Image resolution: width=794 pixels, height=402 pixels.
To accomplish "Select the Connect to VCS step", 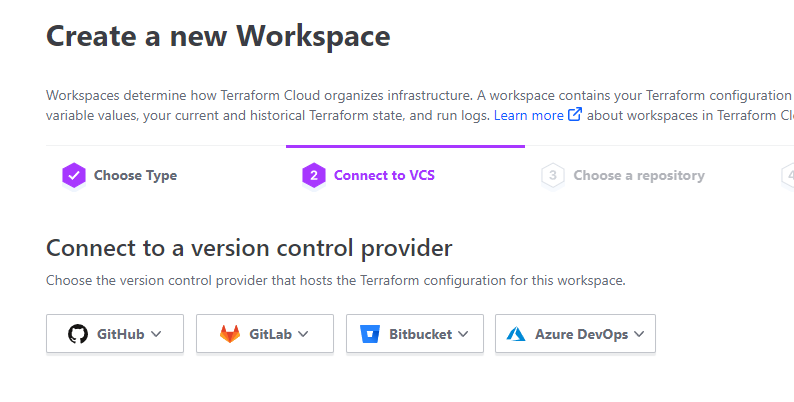I will [x=384, y=176].
